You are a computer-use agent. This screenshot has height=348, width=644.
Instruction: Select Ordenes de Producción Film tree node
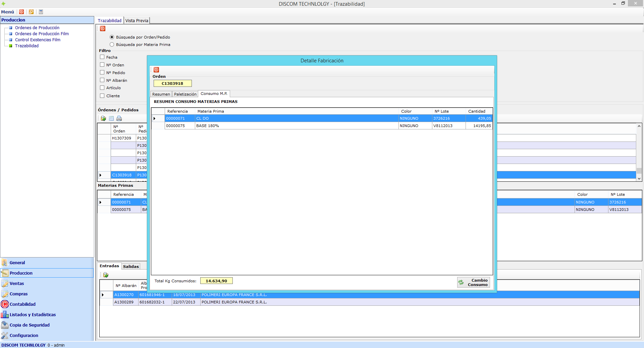(x=42, y=34)
